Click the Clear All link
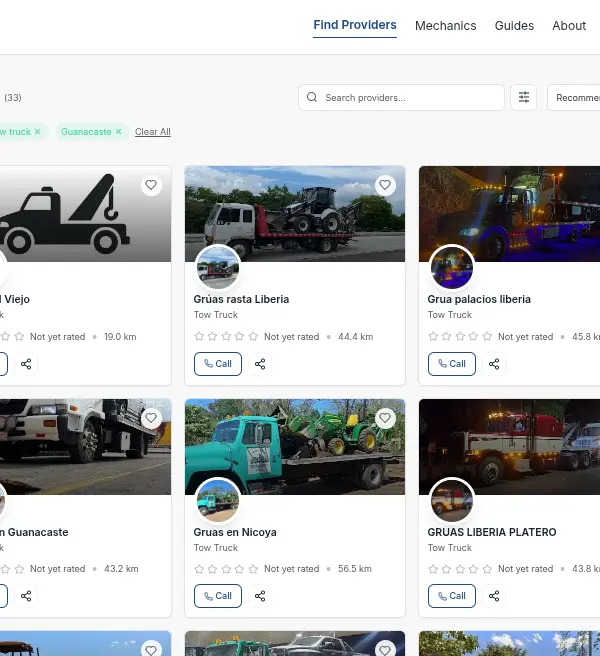 153,132
